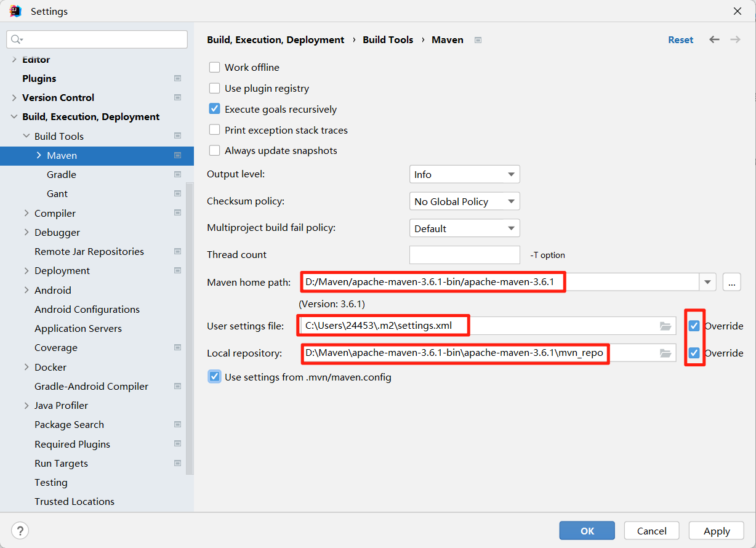Click the search magnifier icon in the settings search box
The image size is (756, 548).
17,39
